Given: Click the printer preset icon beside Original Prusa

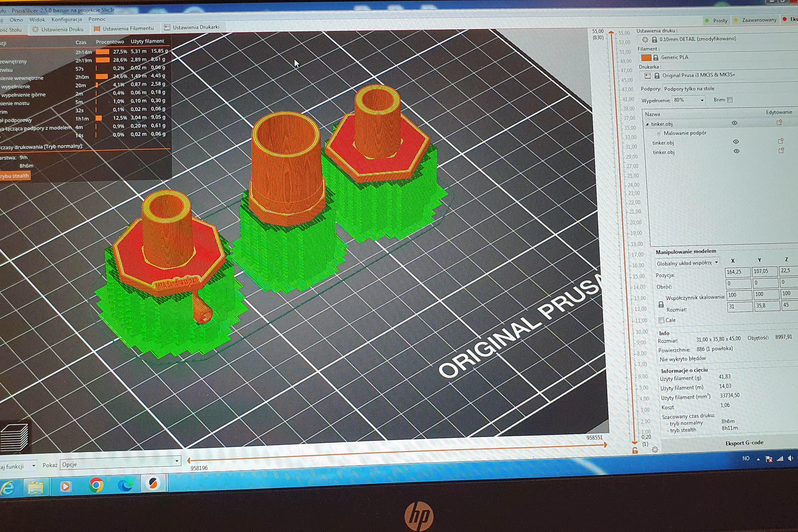Looking at the screenshot, I should click(x=648, y=76).
